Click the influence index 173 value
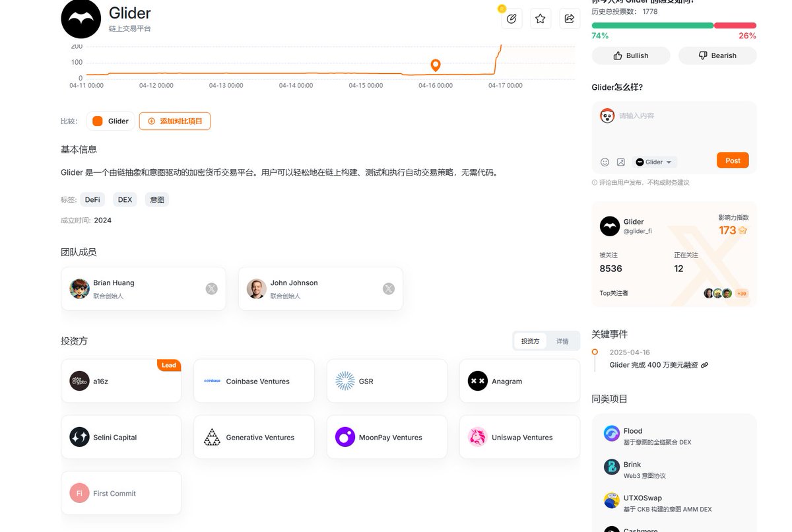Viewport: 792px width, 532px height. click(x=727, y=230)
